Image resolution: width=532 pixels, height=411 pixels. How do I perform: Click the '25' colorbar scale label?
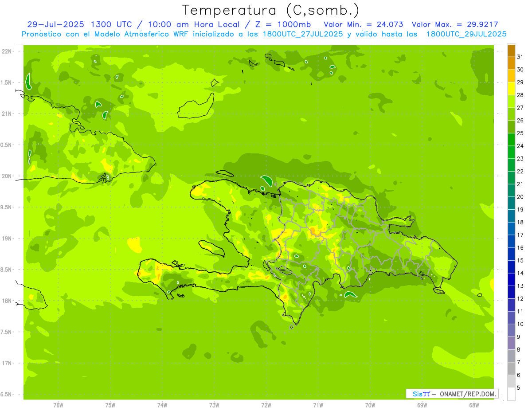pos(520,133)
